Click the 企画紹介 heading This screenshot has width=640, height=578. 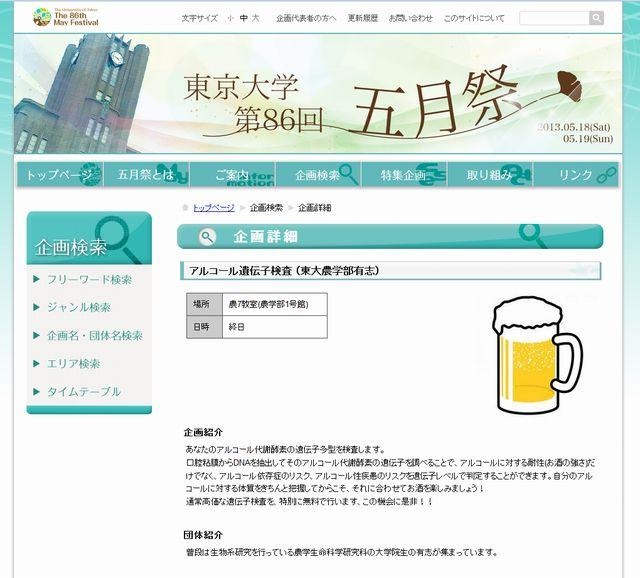(203, 432)
